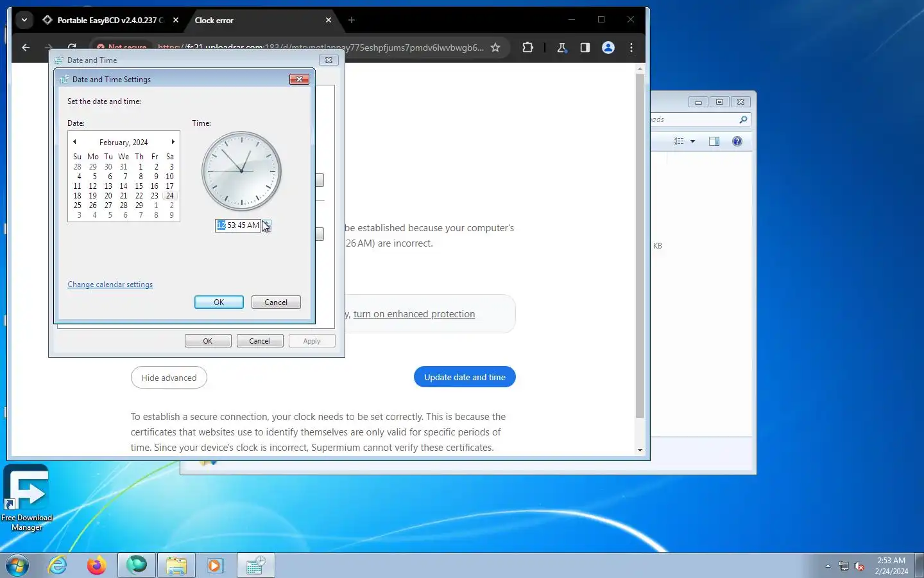The height and width of the screenshot is (578, 924).
Task: Click the time spinner arrows
Action: [266, 225]
